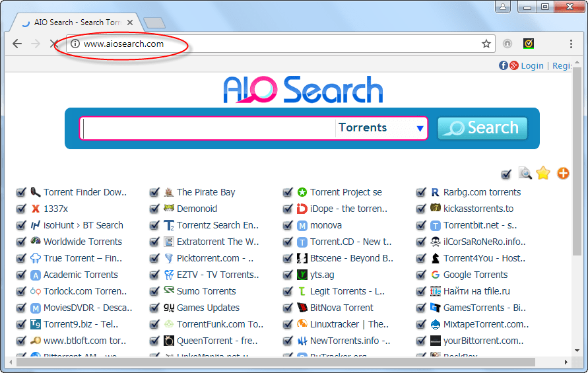Sign in with the Facebook icon
Viewport: 588px width, 373px height.
click(504, 65)
